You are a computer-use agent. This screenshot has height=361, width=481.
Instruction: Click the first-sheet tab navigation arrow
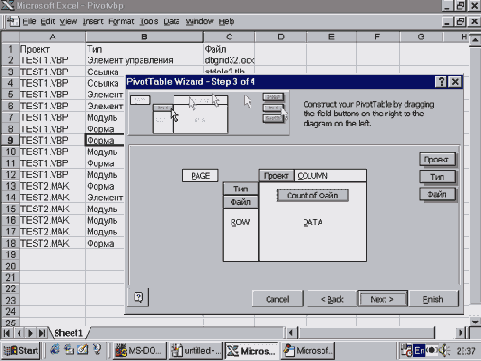click(x=7, y=333)
